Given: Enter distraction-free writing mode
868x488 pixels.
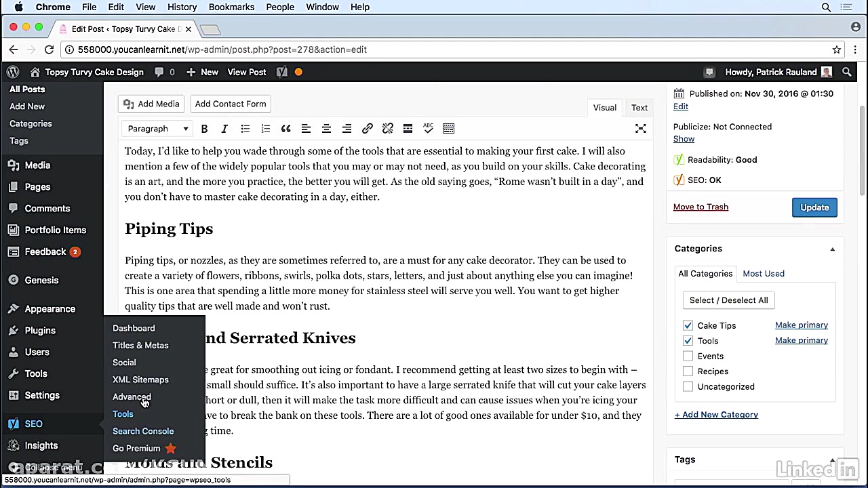Looking at the screenshot, I should coord(641,129).
